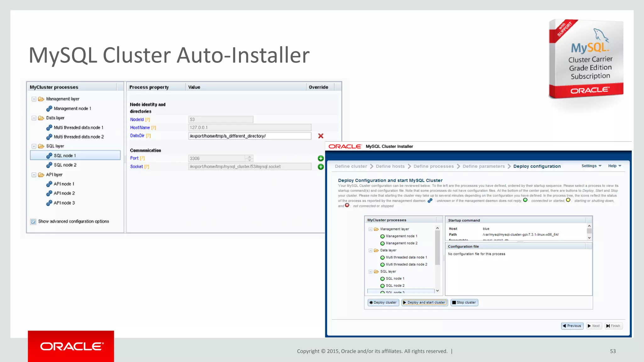Screen dimensions: 644x362
Task: Click red X to revert DataDir override
Action: click(x=321, y=136)
